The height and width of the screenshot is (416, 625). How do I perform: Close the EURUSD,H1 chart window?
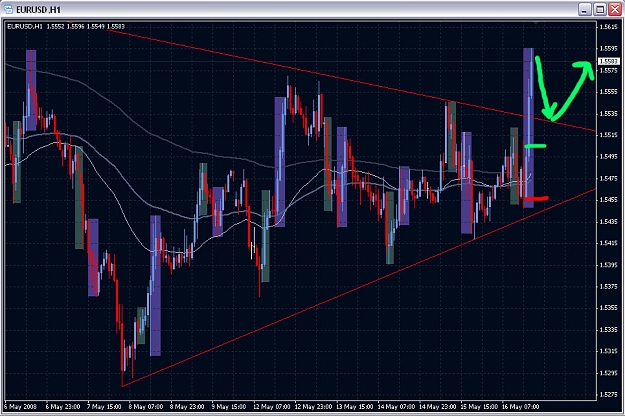614,9
